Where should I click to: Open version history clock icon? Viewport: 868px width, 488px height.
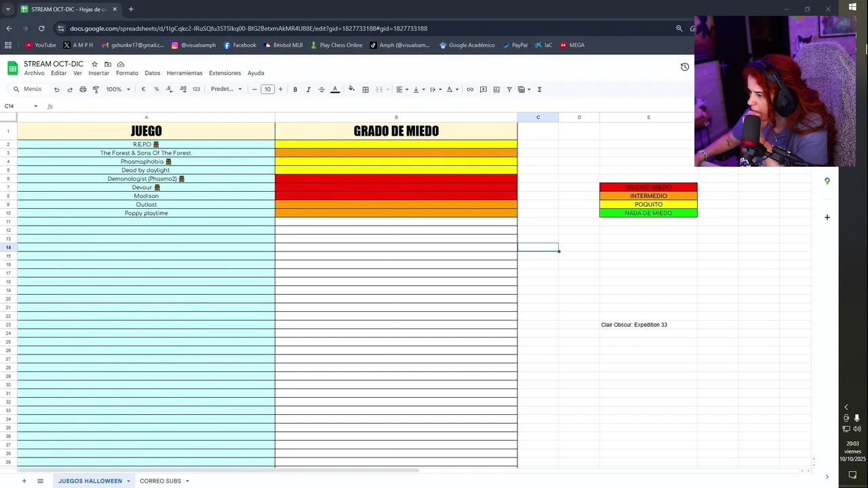685,67
